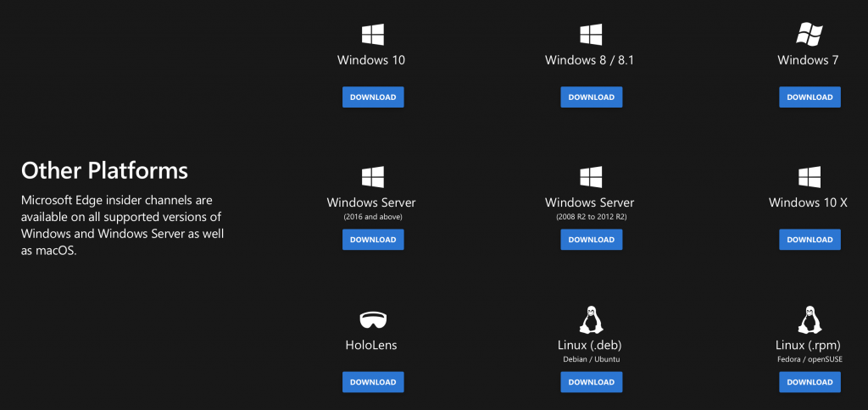The height and width of the screenshot is (410, 868).
Task: Click the HoloLens label text
Action: pos(371,346)
